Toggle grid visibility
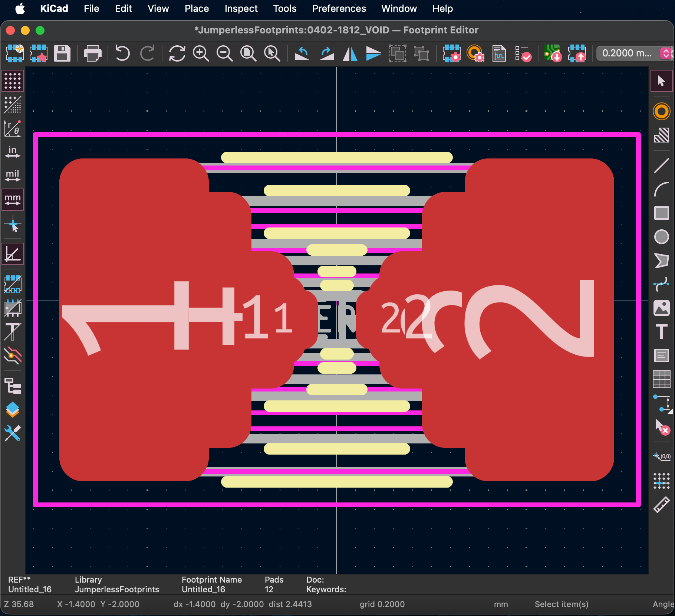The width and height of the screenshot is (675, 616). click(x=12, y=81)
